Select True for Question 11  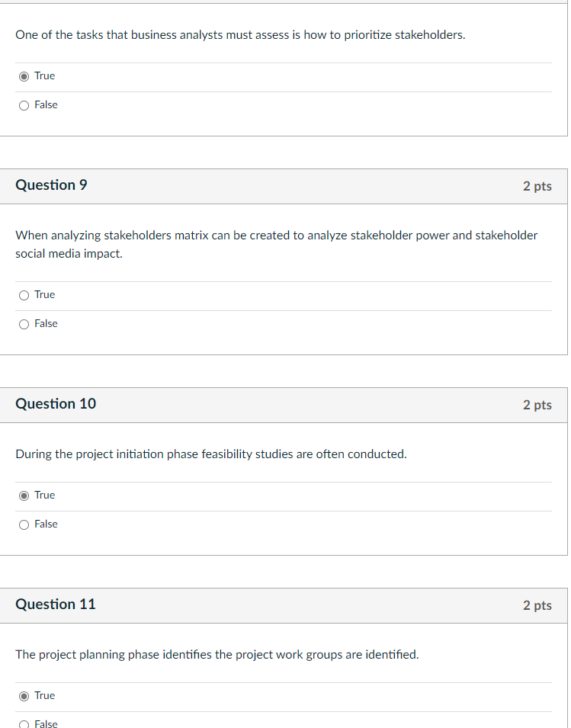24,695
